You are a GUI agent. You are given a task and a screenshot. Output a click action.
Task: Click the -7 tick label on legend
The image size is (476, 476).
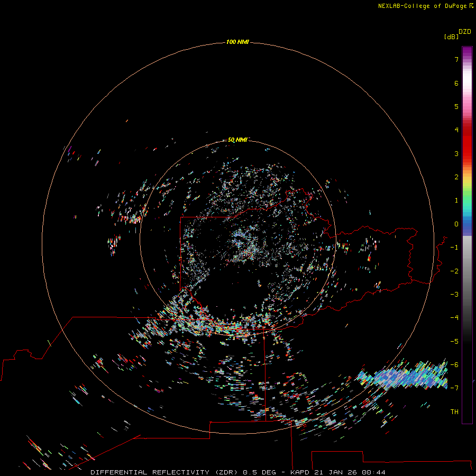[x=454, y=388]
